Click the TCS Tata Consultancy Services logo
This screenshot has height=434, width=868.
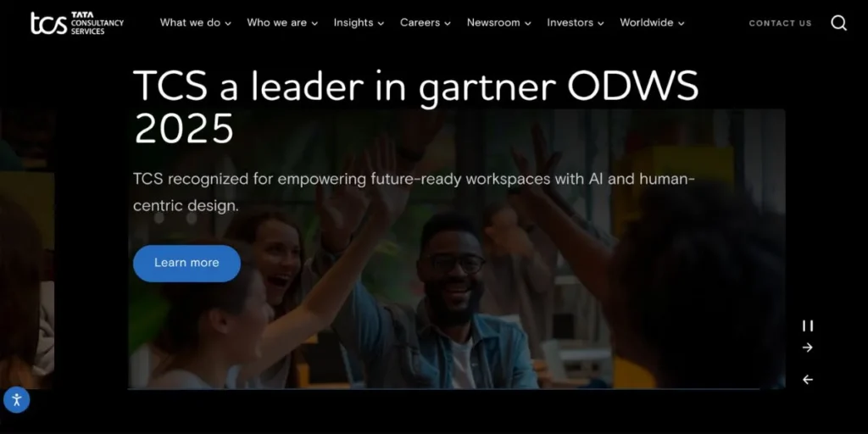pyautogui.click(x=77, y=23)
